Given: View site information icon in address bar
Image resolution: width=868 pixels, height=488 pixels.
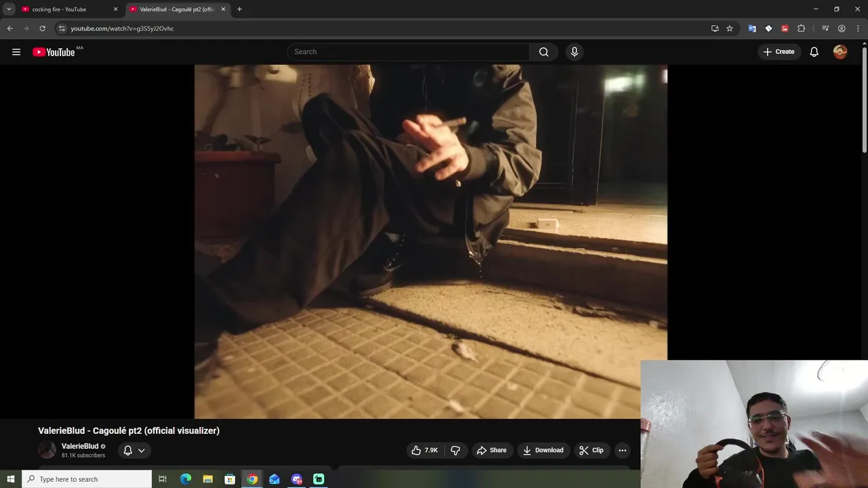Looking at the screenshot, I should click(62, 28).
